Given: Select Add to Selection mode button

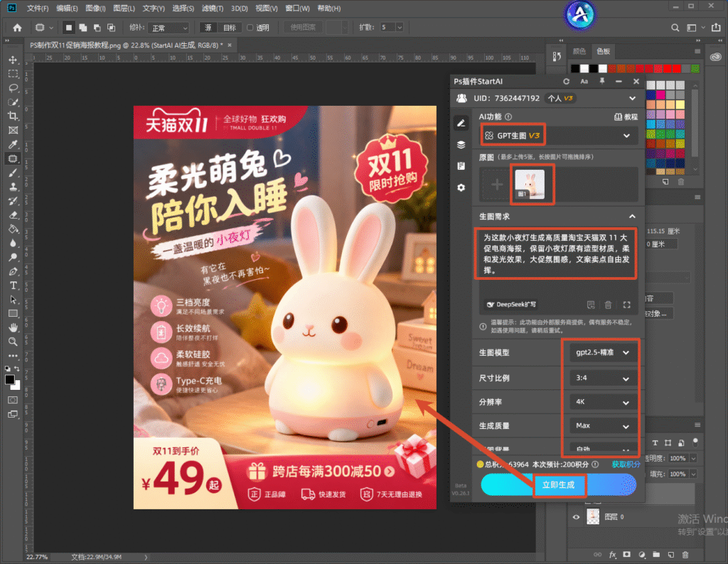Looking at the screenshot, I should (82, 28).
